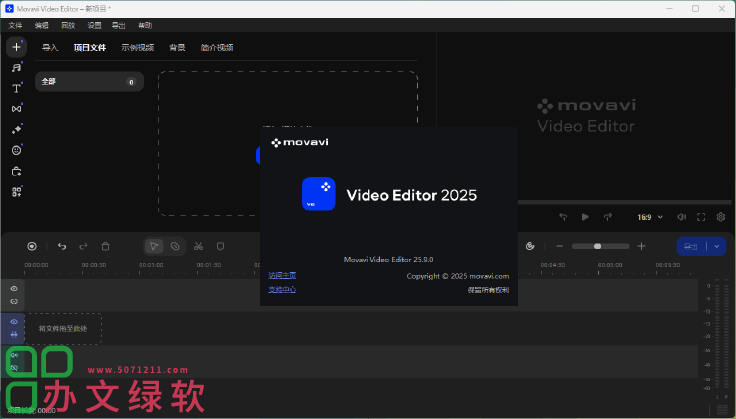Expand the export options arrow dropdown
736x419 pixels.
pyautogui.click(x=717, y=246)
